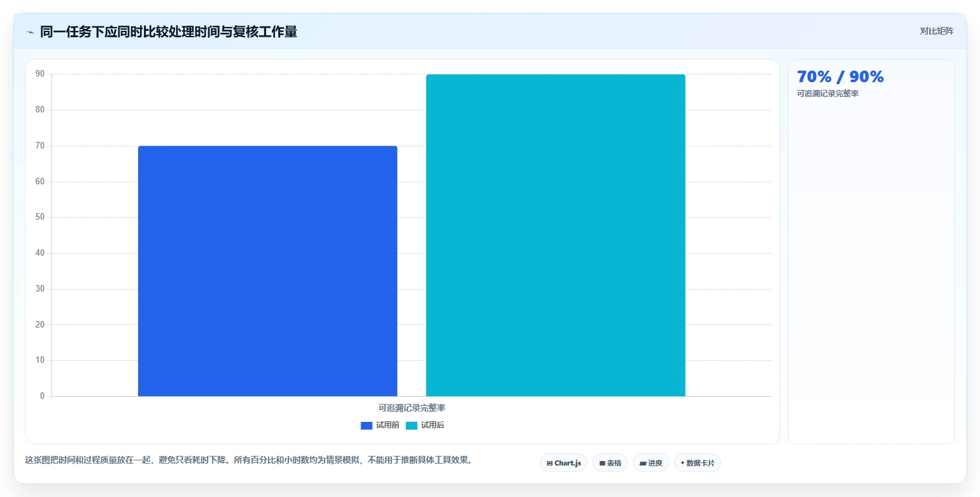
Task: Click the heading 同一任务下应同时比较处理时间与复核工作量
Action: coord(168,31)
